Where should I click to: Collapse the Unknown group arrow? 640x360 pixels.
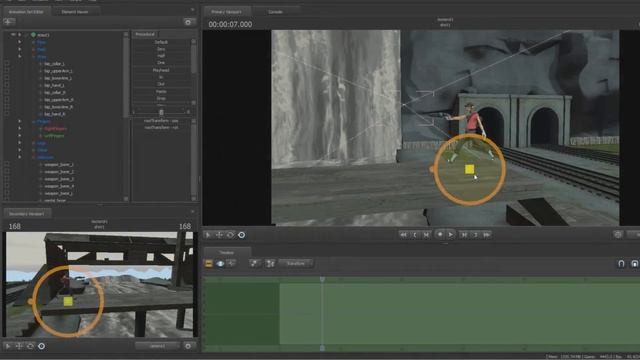pos(20,157)
